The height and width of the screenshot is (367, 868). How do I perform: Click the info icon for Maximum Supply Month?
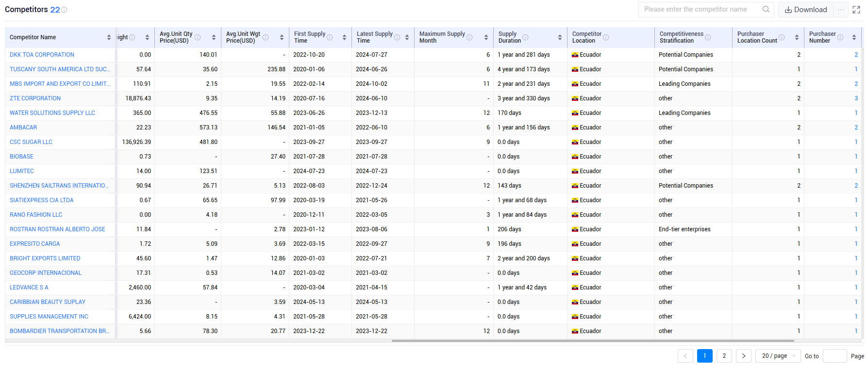click(x=469, y=37)
